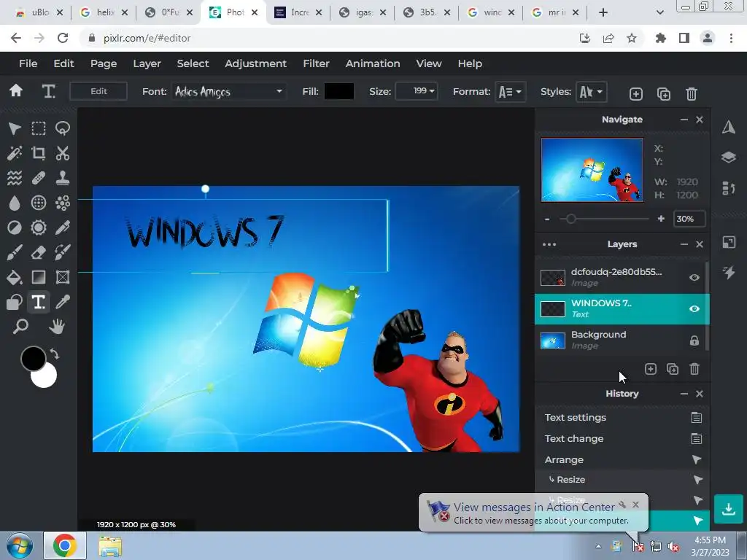Select the Cutout scissors tool

point(63,153)
